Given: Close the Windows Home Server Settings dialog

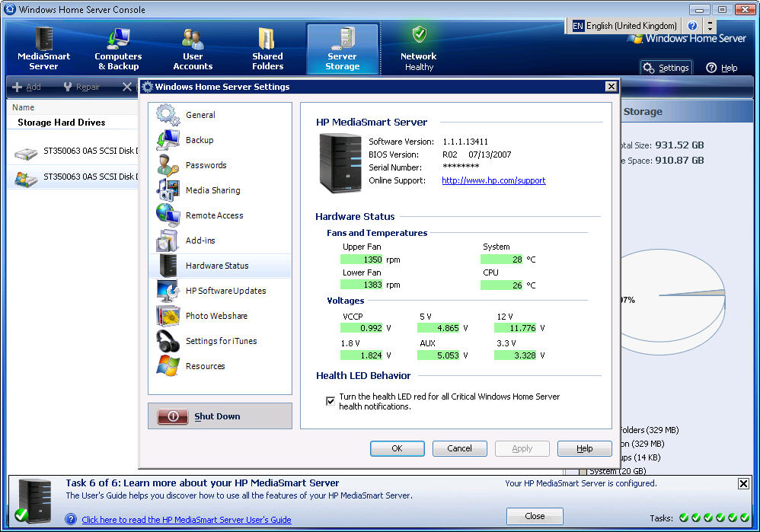Looking at the screenshot, I should point(612,86).
